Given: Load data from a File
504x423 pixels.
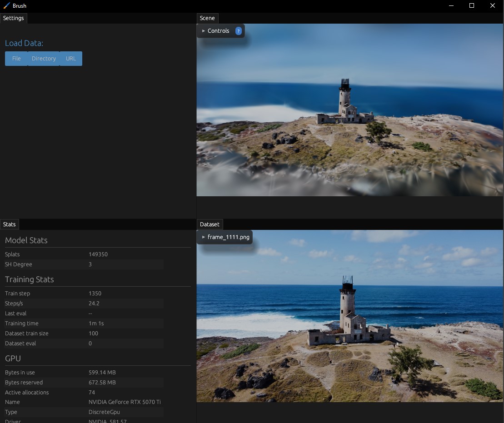Looking at the screenshot, I should point(16,59).
